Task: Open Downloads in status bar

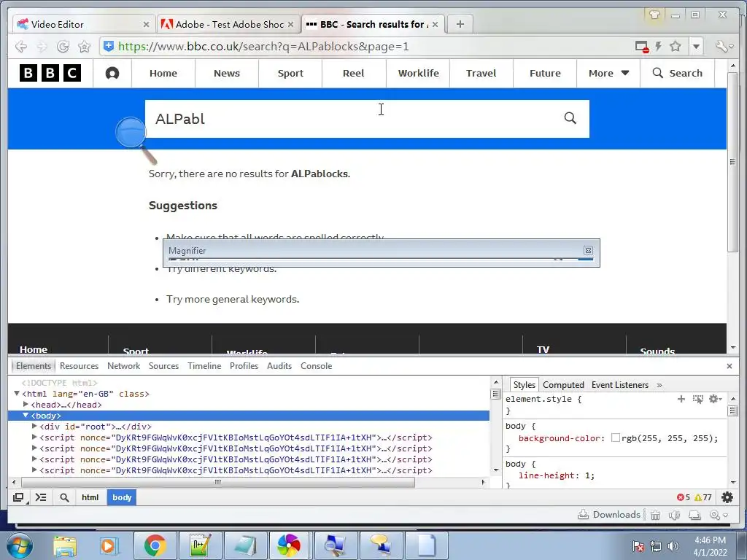Action: tap(609, 514)
